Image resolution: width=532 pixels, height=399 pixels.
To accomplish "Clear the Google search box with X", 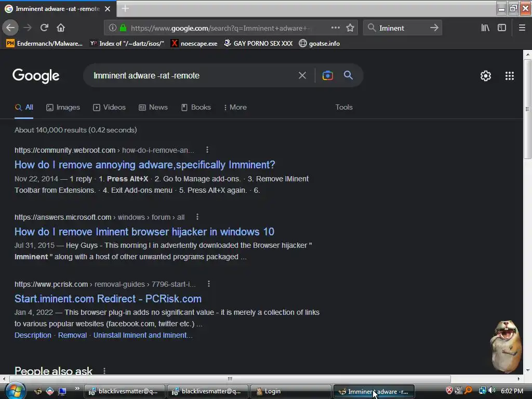I will (302, 75).
